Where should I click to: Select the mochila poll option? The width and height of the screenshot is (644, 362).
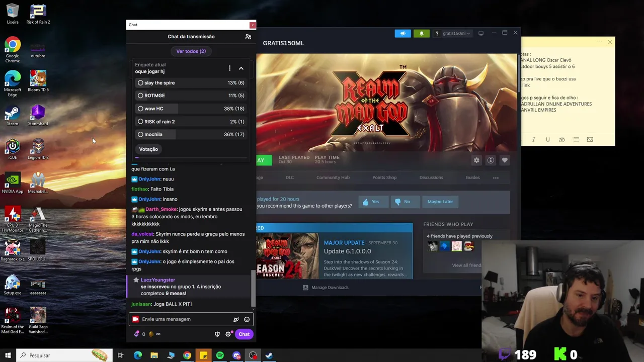tap(191, 134)
